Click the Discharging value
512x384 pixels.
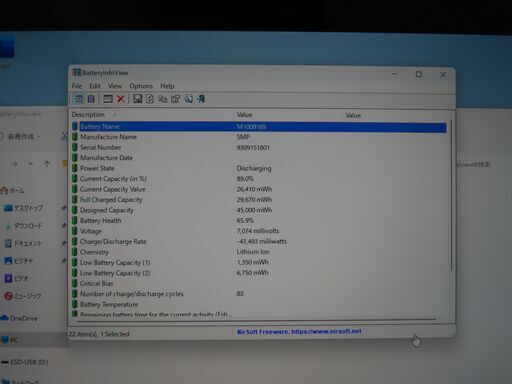pos(254,168)
